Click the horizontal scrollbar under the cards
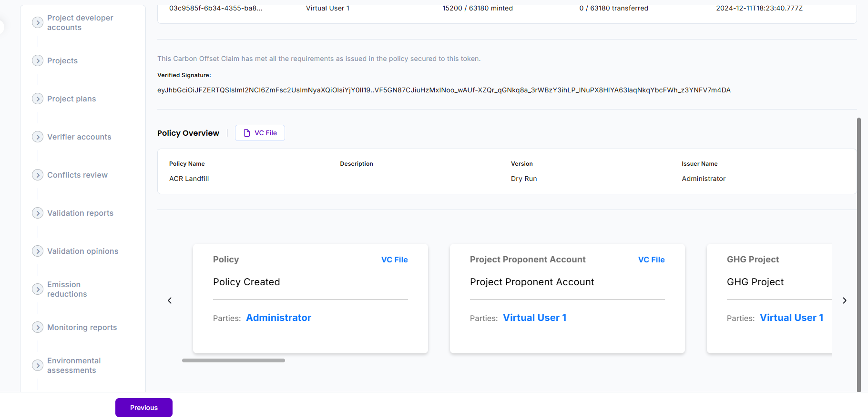The image size is (868, 420). 234,360
